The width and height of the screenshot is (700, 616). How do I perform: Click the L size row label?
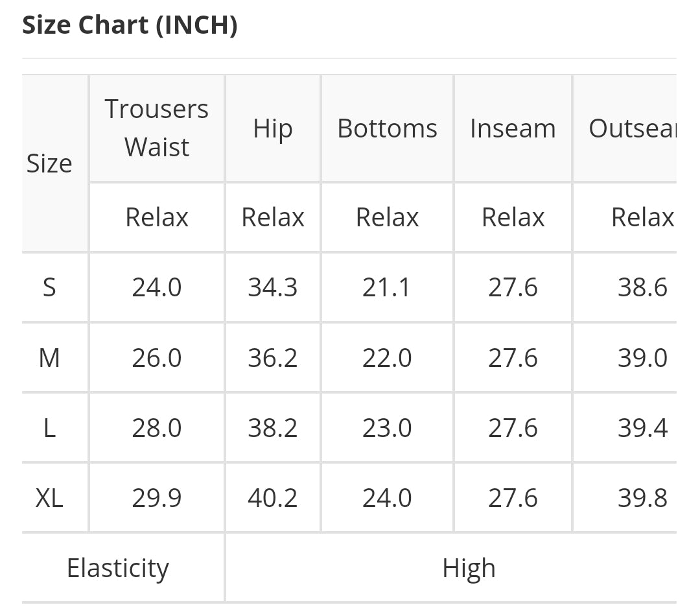(49, 428)
